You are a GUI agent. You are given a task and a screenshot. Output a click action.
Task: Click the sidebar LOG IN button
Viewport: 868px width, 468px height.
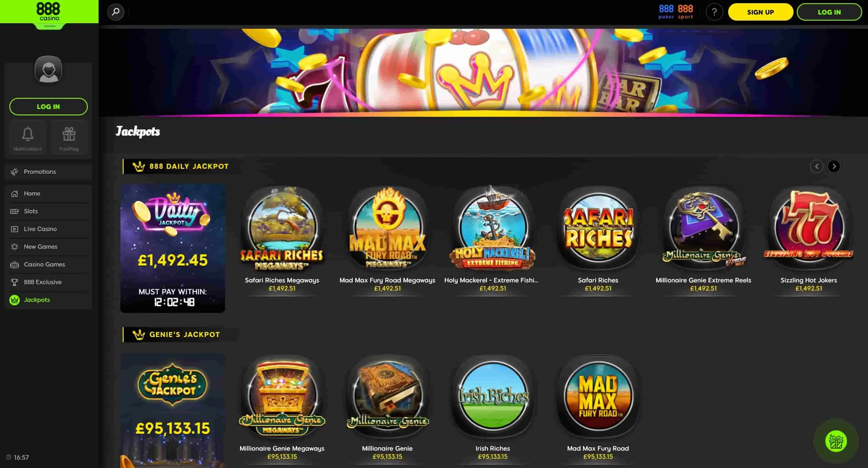point(49,107)
